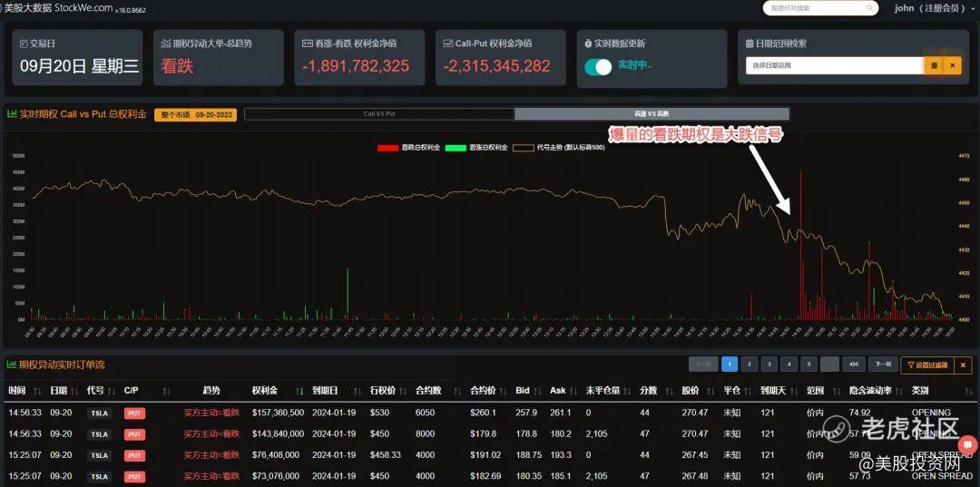The image size is (980, 487).
Task: Sort by the Bid column arrows
Action: 539,391
